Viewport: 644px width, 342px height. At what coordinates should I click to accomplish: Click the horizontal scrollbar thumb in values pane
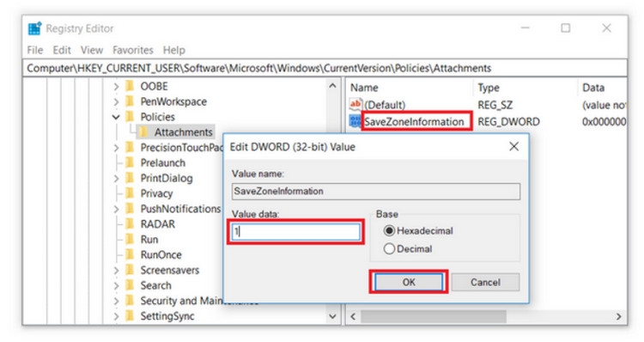click(x=434, y=316)
